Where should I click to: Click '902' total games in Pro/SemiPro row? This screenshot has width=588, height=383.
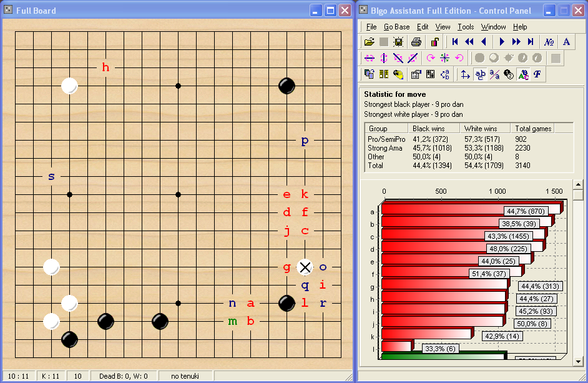[x=521, y=139]
